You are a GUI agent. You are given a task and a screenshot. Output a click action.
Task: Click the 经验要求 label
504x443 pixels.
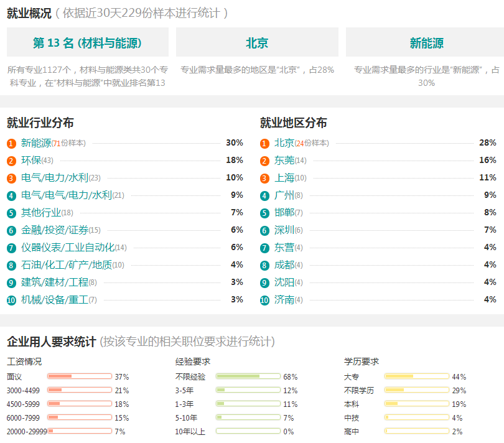(193, 361)
